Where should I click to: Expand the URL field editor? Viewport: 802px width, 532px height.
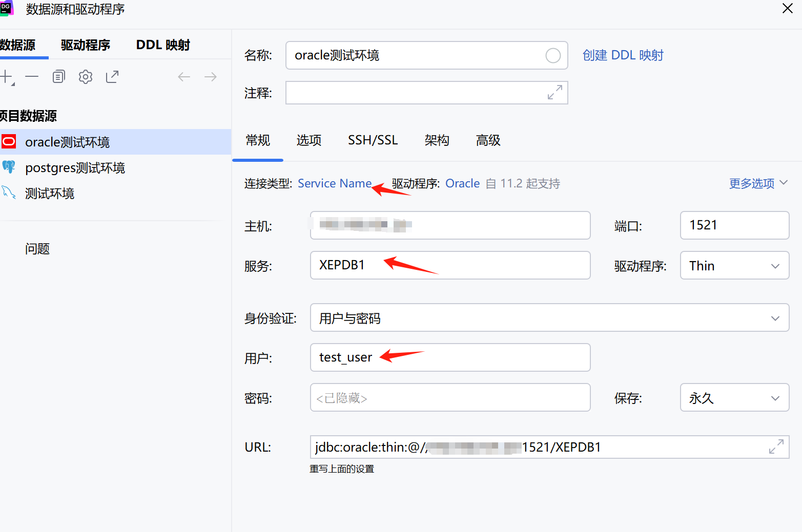pyautogui.click(x=776, y=446)
